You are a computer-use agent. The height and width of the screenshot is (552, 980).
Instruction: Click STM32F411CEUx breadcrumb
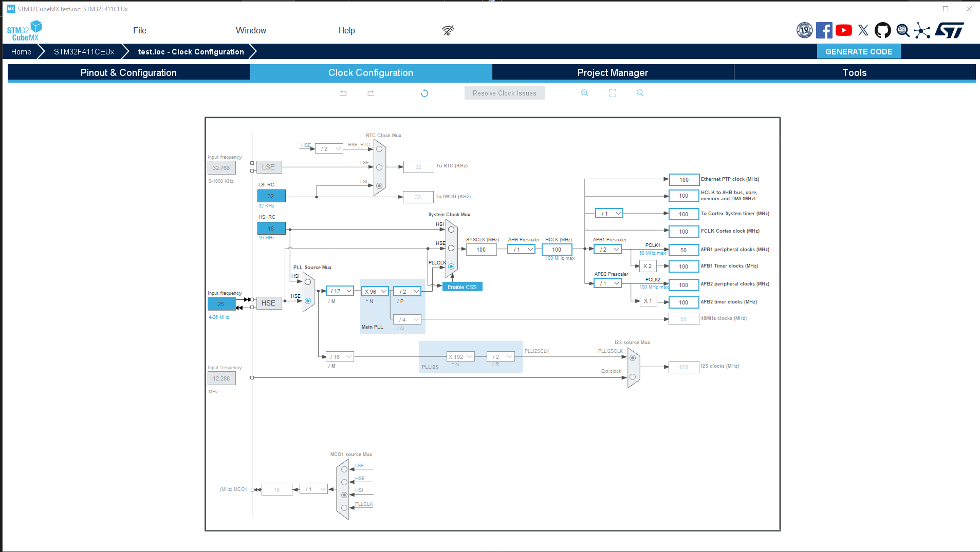point(84,52)
